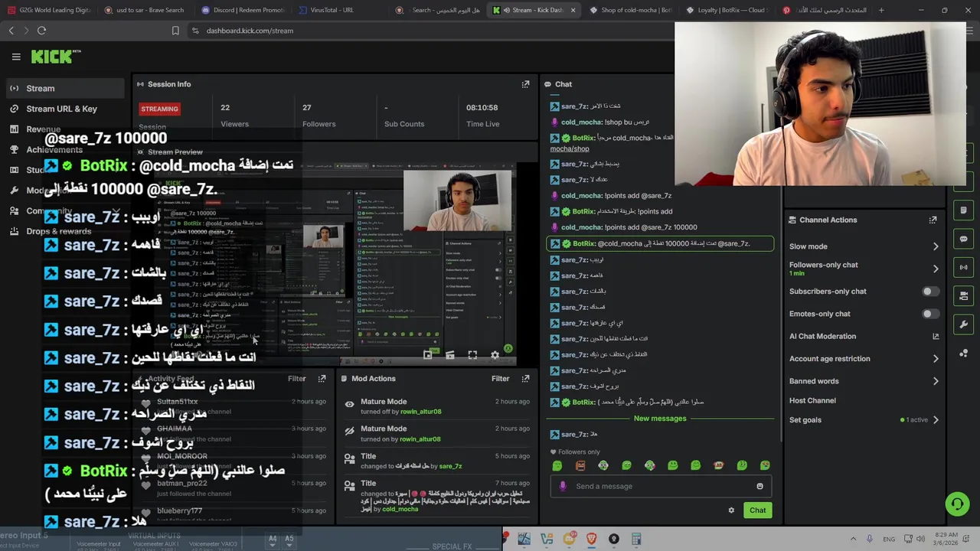Pop out the Session Info panel
The width and height of the screenshot is (980, 551).
525,84
